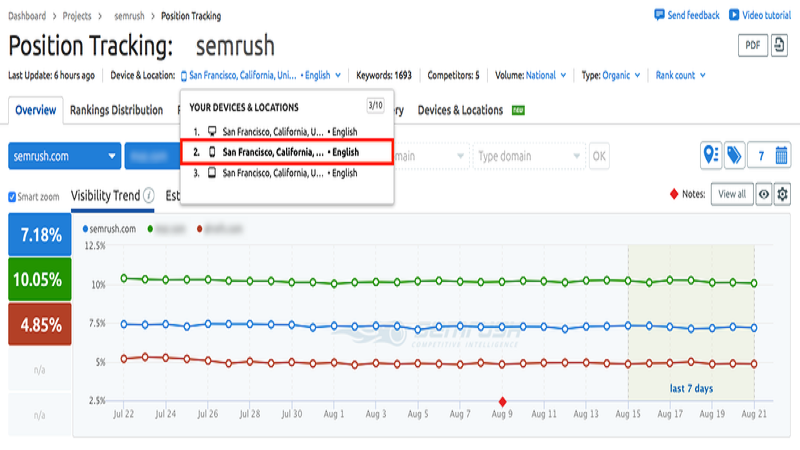Select first desktop San Francisco location entry

(287, 132)
